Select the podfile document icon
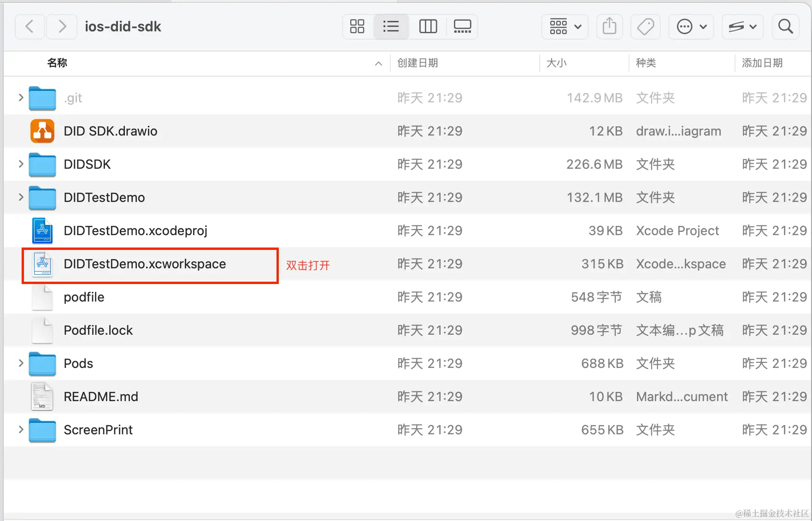 (x=42, y=297)
